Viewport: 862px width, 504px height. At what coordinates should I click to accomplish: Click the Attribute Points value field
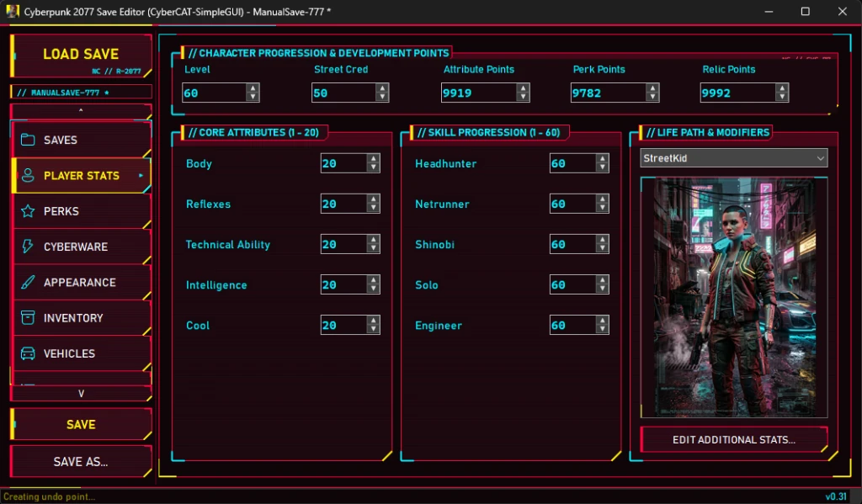point(479,93)
